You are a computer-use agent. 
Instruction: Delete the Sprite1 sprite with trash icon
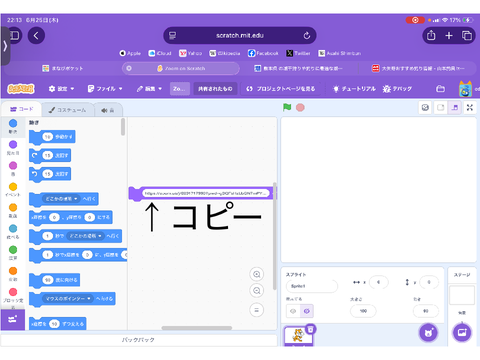(311, 329)
